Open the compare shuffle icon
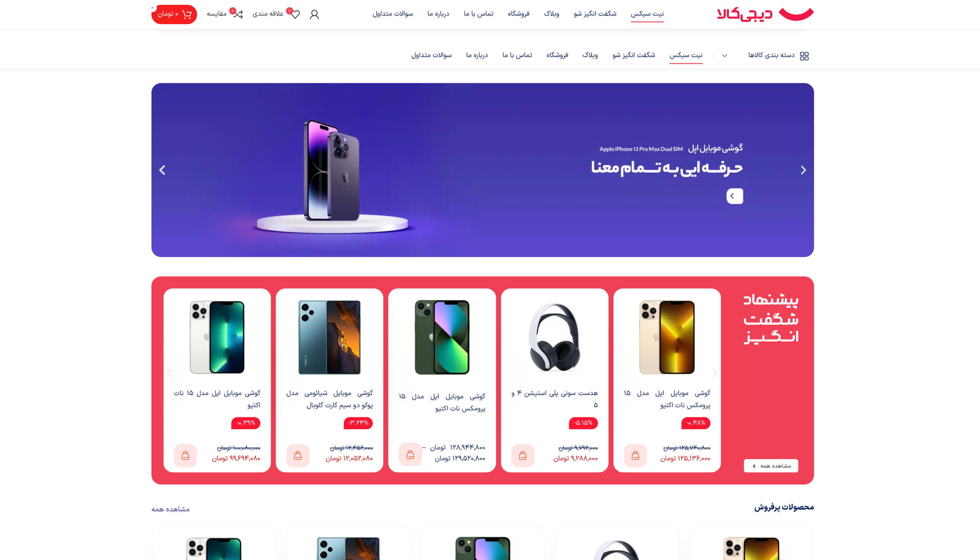The height and width of the screenshot is (560, 980). click(238, 14)
